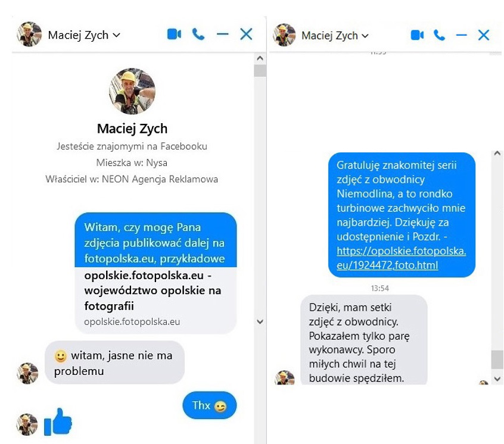
Task: Close the left Maciej Zych chat
Action: click(x=246, y=34)
